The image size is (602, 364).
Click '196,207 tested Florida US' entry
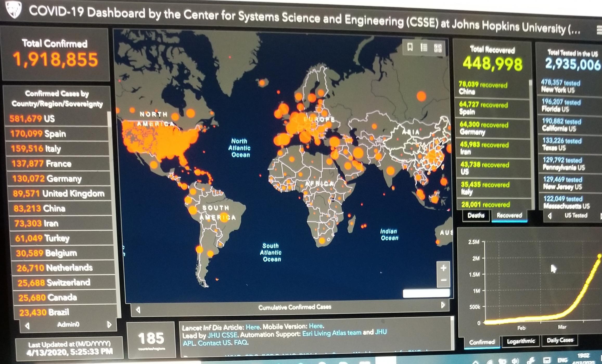[x=570, y=106]
